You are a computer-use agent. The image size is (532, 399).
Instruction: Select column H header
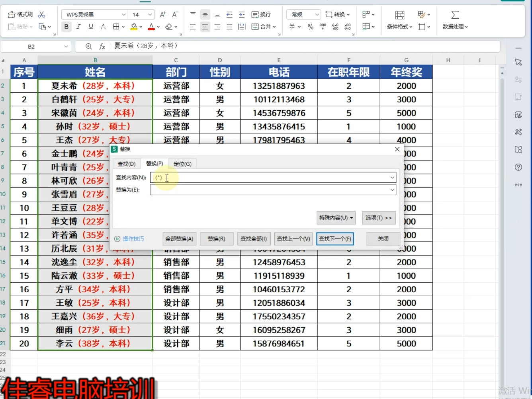(448, 60)
